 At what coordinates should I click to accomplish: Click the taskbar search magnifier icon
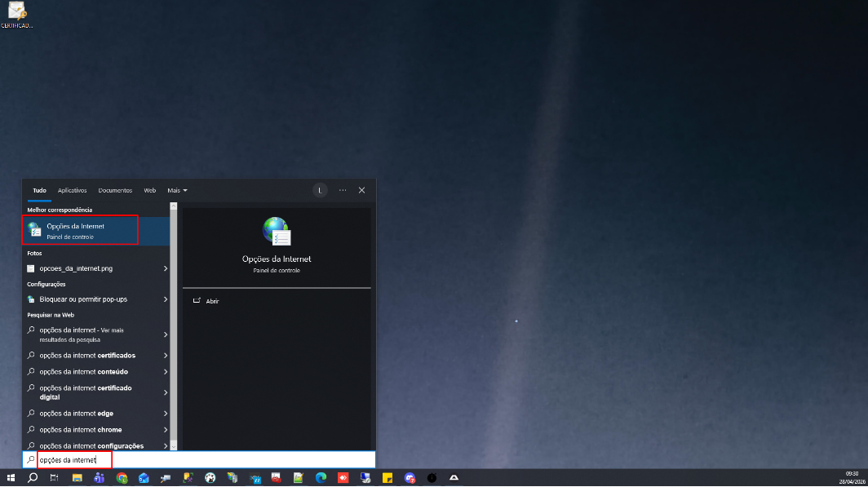(33, 477)
